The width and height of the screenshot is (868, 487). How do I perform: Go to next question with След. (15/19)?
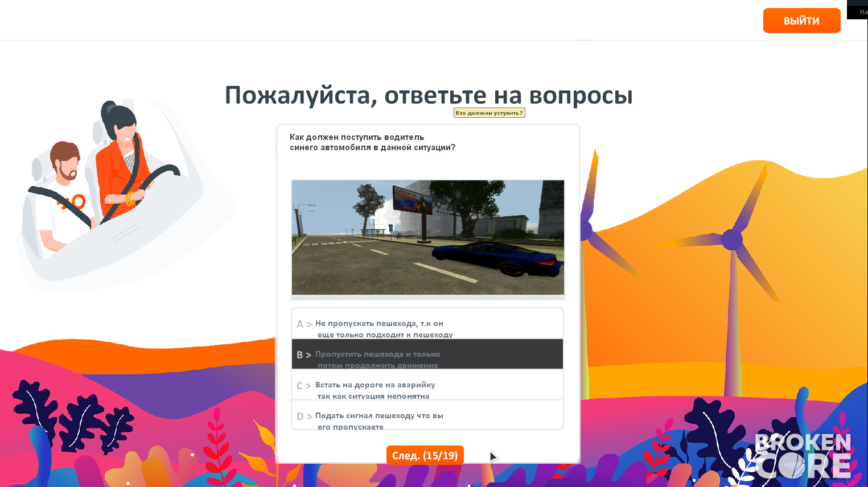point(425,455)
